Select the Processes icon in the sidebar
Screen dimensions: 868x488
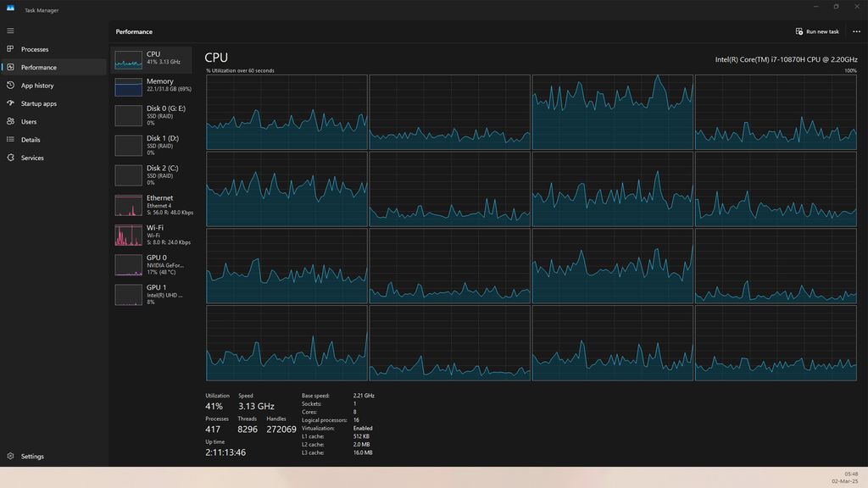click(12, 49)
